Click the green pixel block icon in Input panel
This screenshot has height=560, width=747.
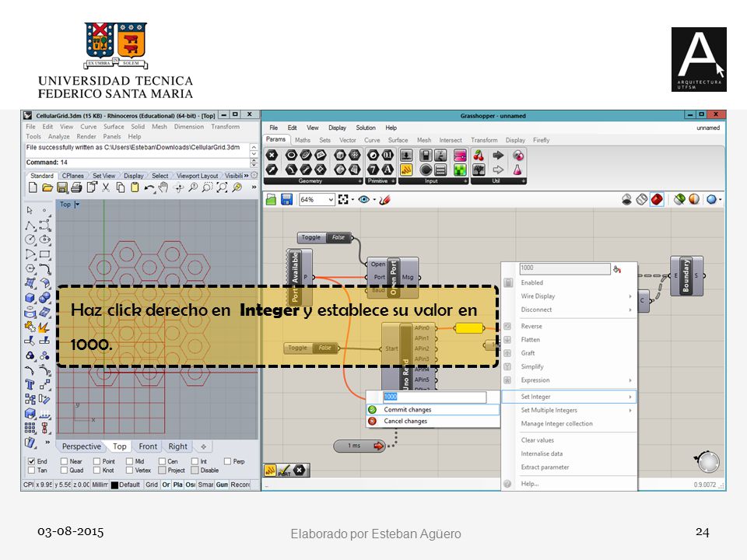460,170
